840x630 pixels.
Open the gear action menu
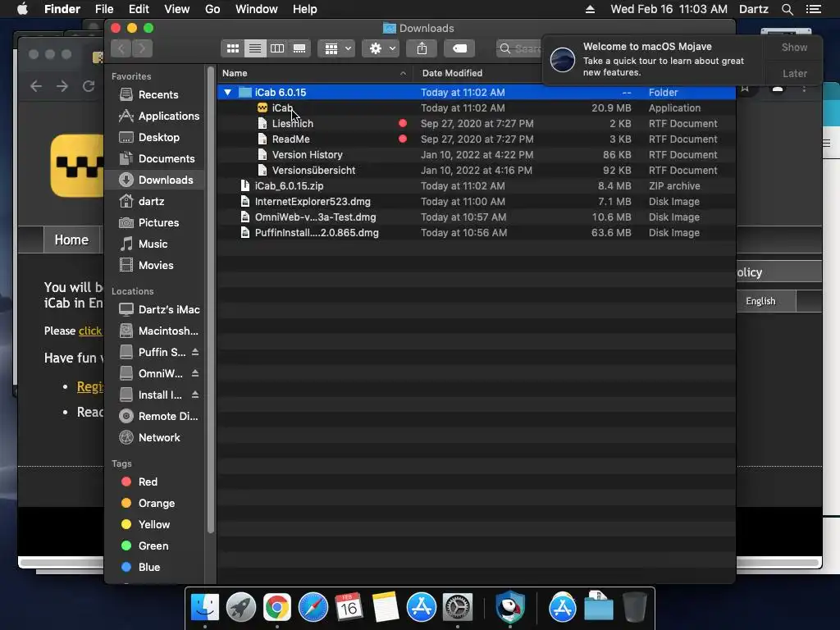[381, 48]
